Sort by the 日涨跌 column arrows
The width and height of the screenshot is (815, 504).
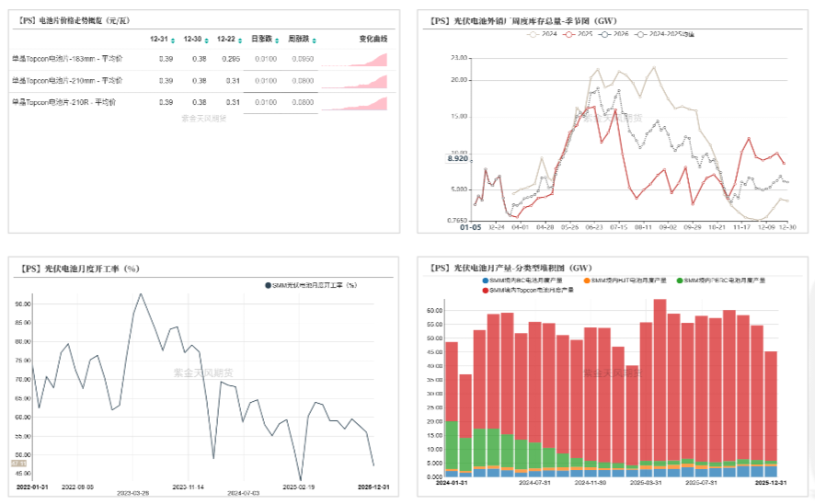[277, 40]
